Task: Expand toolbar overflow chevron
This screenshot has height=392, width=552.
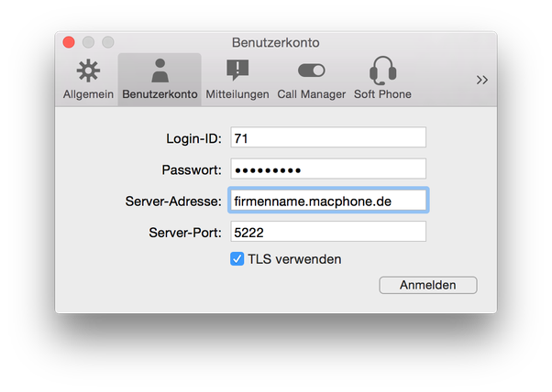Action: click(482, 81)
